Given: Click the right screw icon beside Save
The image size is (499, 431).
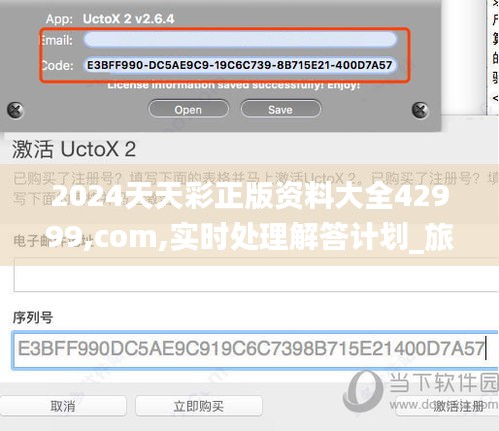Looking at the screenshot, I should tap(420, 110).
